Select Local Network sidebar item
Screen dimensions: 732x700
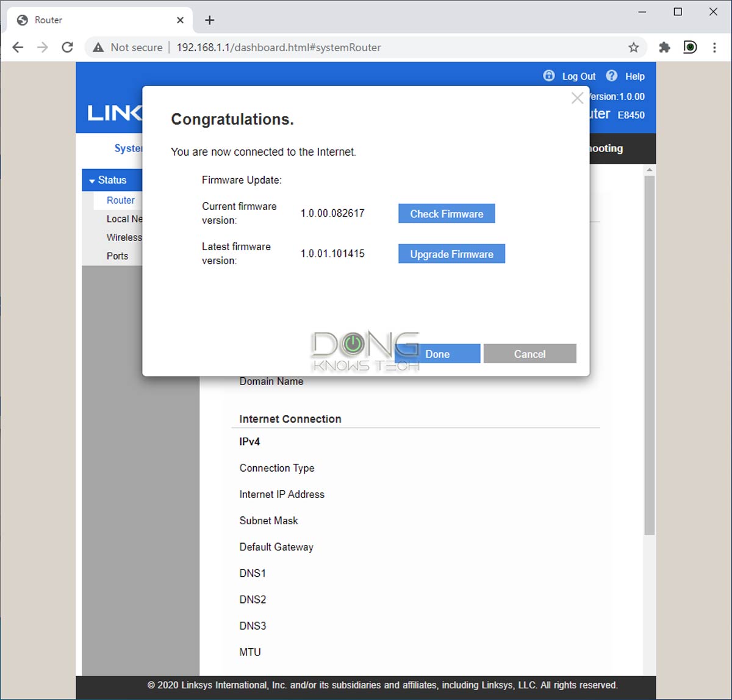(x=124, y=218)
